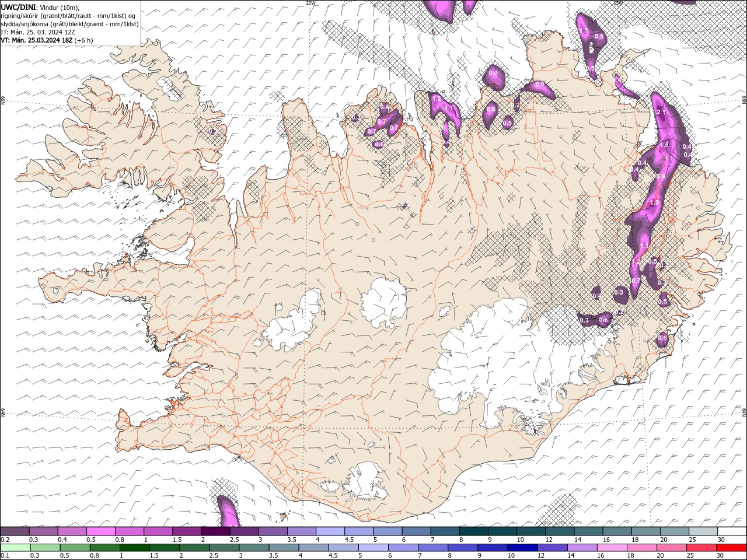The width and height of the screenshot is (747, 560).
Task: Pick the white 30 swatch ending the top legend row
Action: (x=732, y=531)
